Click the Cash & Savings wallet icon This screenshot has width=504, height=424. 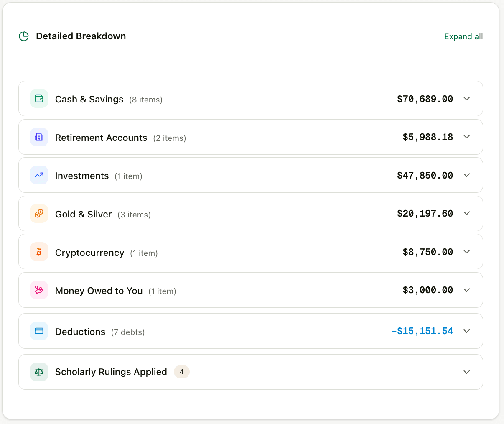point(39,99)
